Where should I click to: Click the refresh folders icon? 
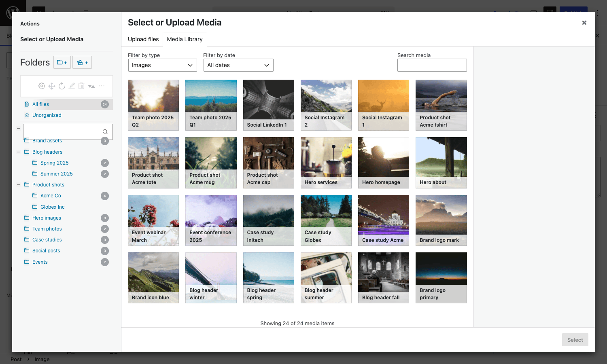62,86
